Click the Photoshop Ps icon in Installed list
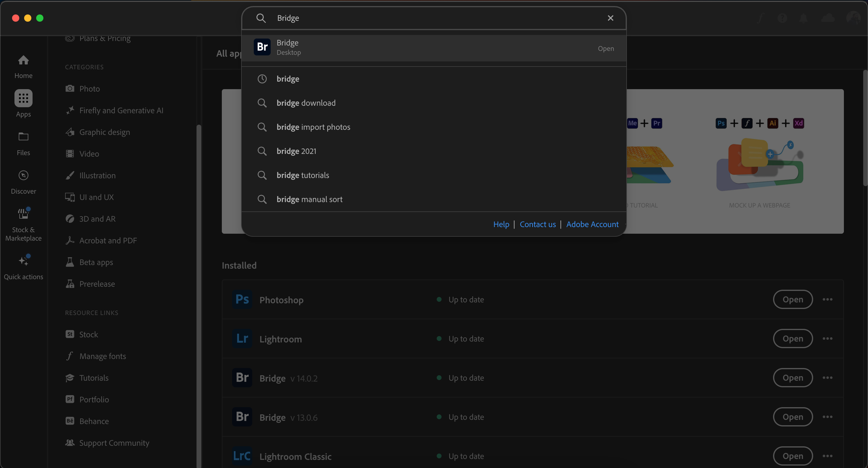This screenshot has height=468, width=868. (242, 299)
